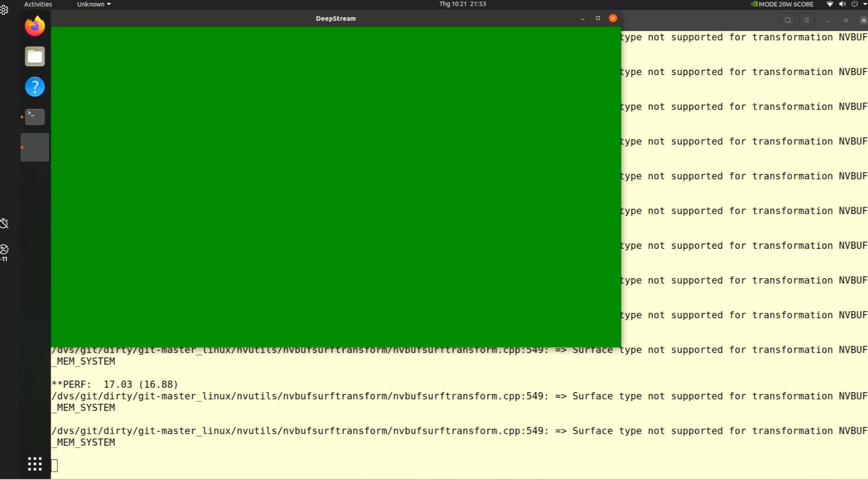The height and width of the screenshot is (480, 868).
Task: Open the Wi-Fi network indicator
Action: pyautogui.click(x=830, y=4)
